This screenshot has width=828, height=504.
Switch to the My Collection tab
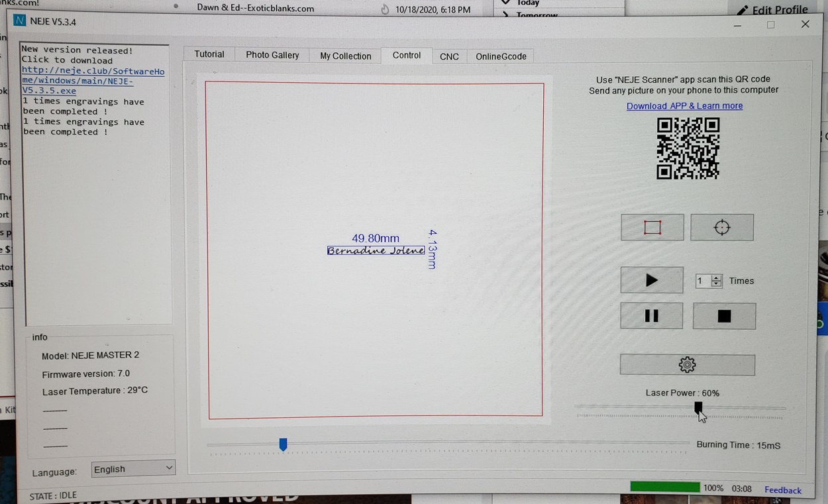[x=345, y=56]
